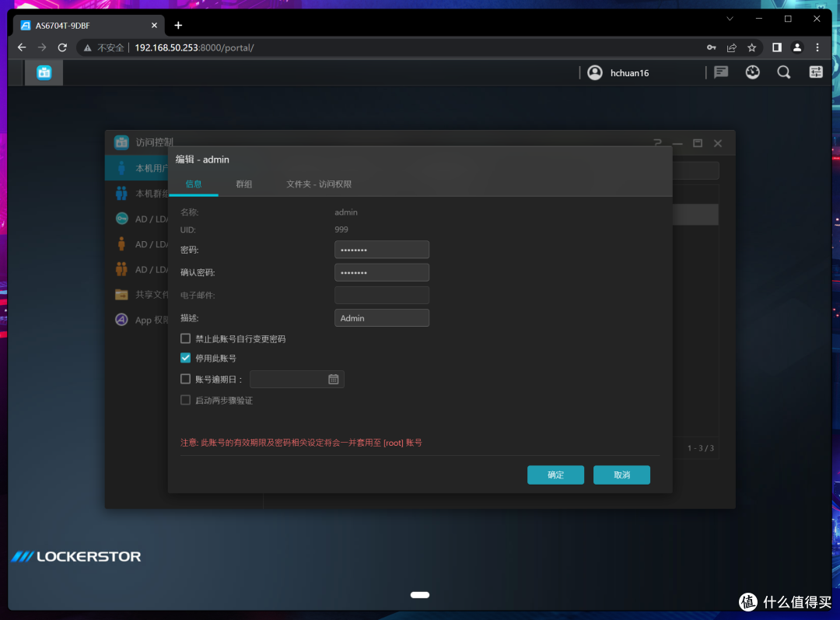Open the ADM tools settings icon
Viewport: 840px width, 620px height.
(816, 72)
